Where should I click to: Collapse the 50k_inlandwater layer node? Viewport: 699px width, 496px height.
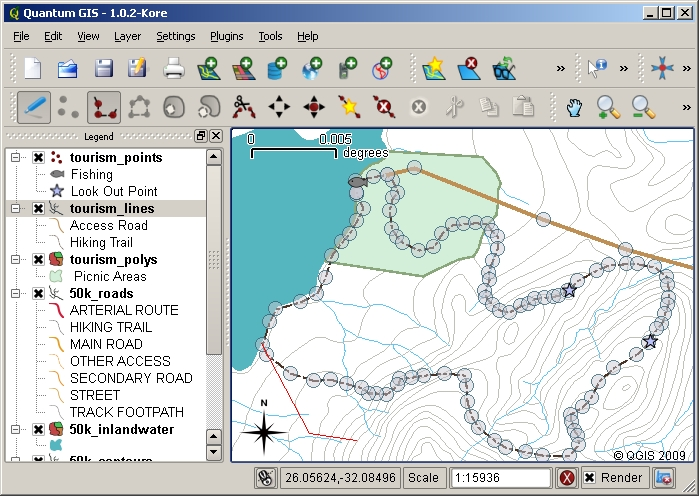click(x=16, y=430)
